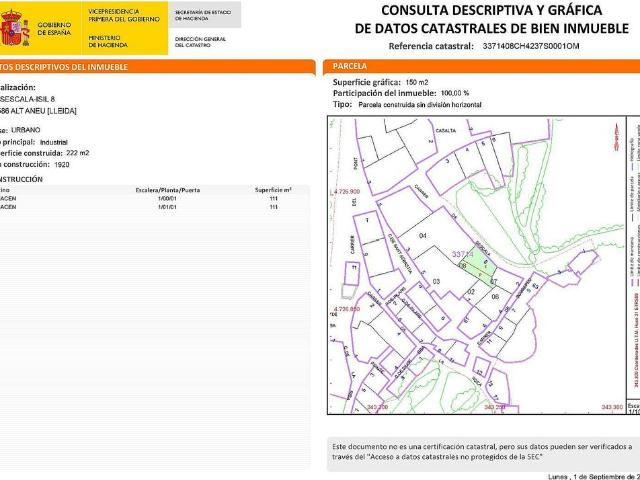Click parcel label 04 on the map
The width and height of the screenshot is (640, 480).
pos(423,236)
